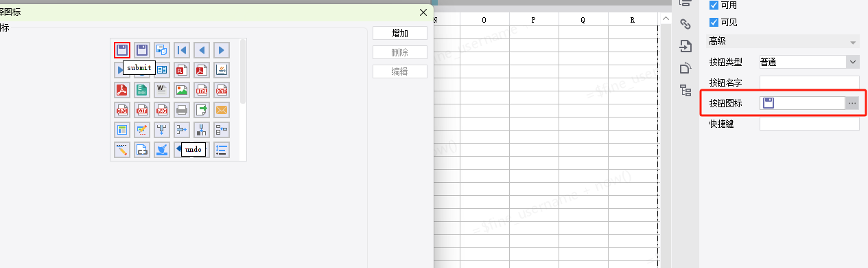
Task: Select the landscape picture image icon
Action: coord(182,89)
